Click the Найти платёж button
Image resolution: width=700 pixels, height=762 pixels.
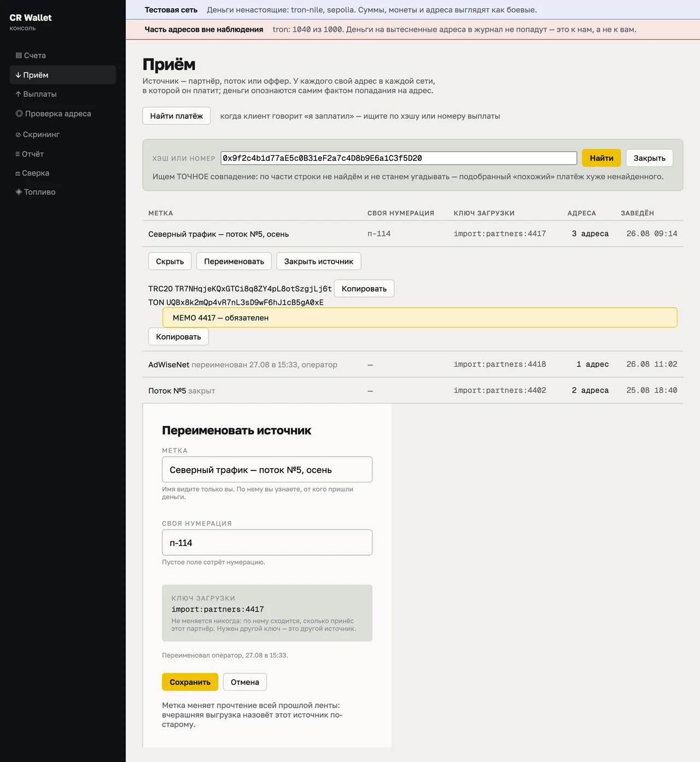[177, 116]
